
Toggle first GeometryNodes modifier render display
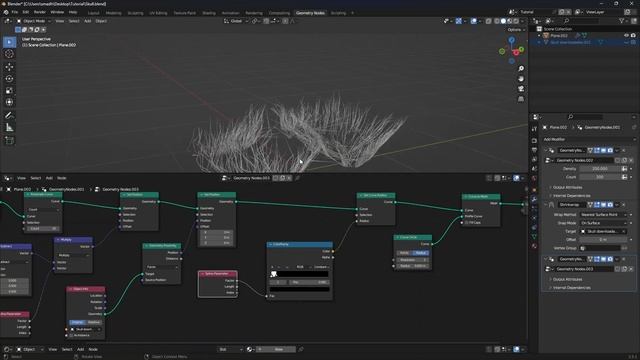pyautogui.click(x=610, y=150)
